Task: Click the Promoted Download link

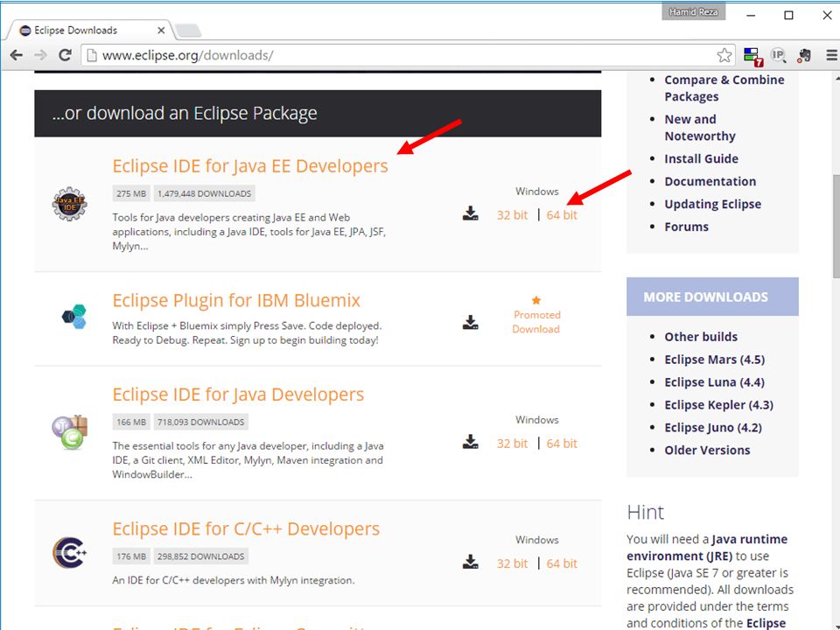Action: tap(536, 322)
